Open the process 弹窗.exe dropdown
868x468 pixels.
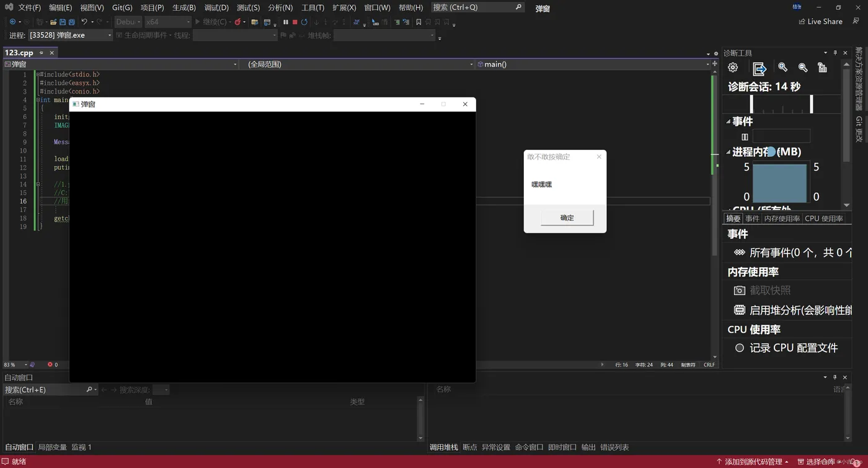71,35
